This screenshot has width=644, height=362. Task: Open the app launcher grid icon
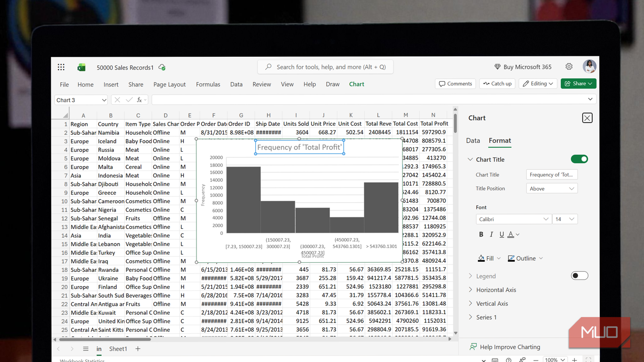(x=61, y=67)
